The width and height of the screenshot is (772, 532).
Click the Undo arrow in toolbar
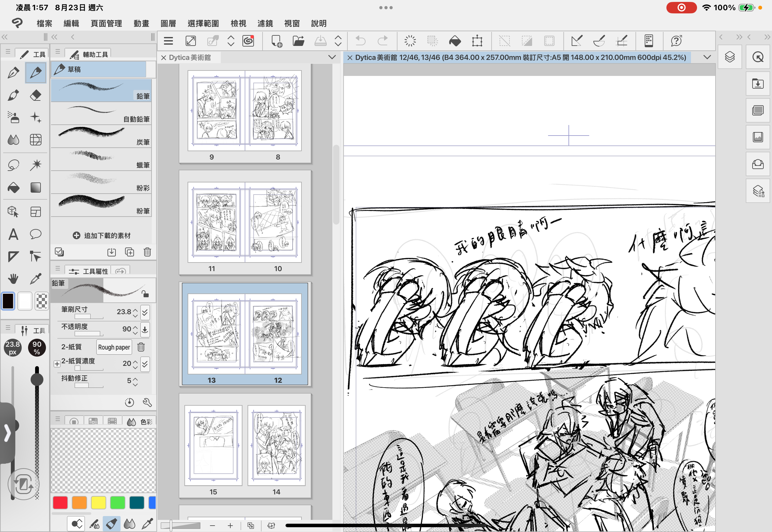point(360,41)
